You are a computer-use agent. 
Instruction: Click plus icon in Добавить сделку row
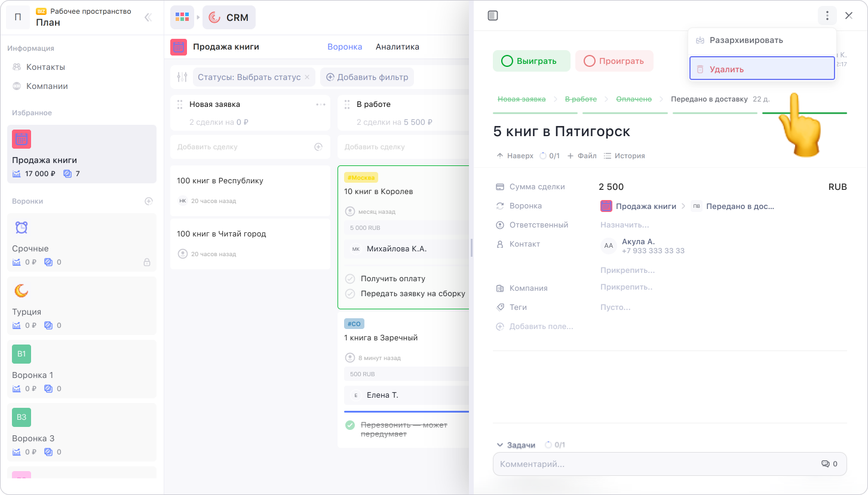318,147
